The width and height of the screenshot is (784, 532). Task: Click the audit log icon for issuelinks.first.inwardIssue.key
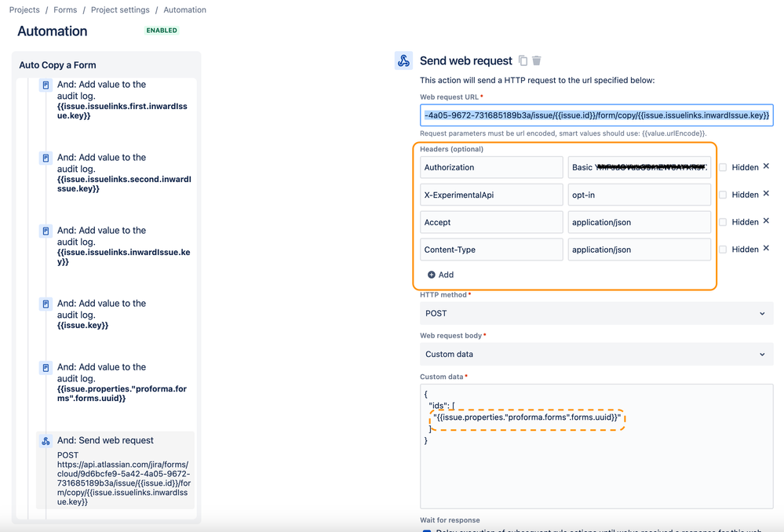click(46, 85)
